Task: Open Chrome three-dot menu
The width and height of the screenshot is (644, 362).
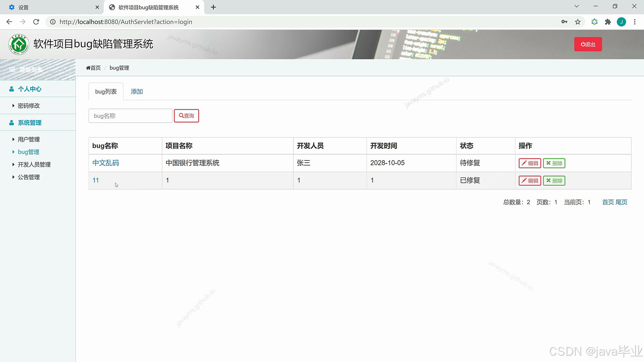Action: click(x=635, y=22)
